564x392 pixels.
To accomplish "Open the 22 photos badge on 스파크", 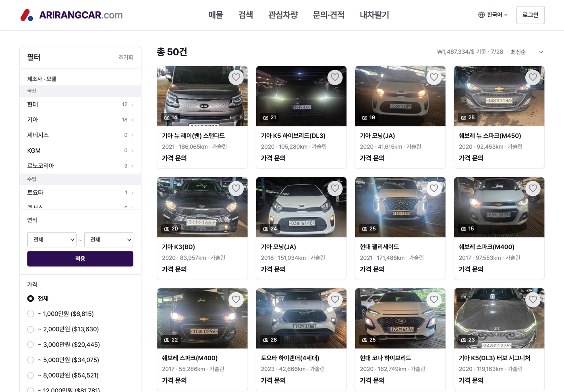I will coord(171,340).
